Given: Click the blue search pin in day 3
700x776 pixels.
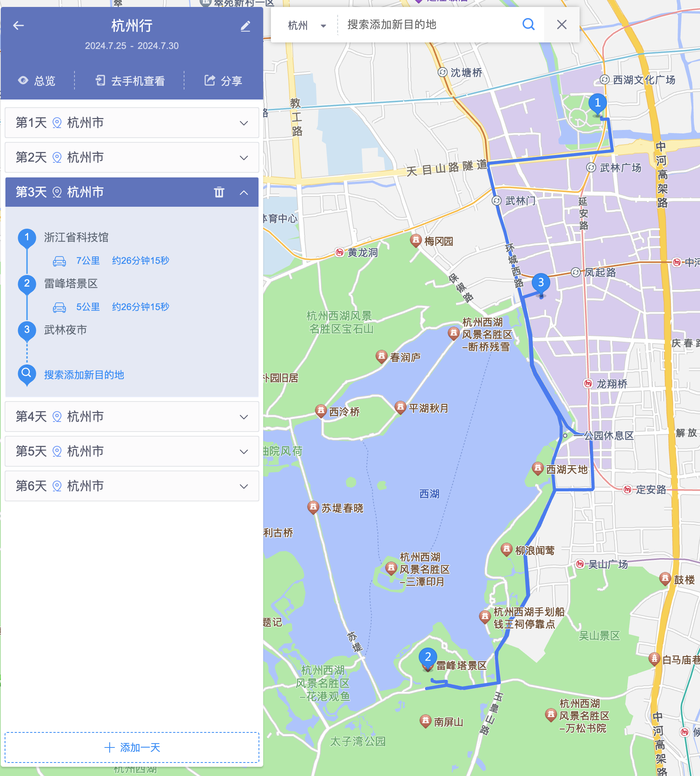Looking at the screenshot, I should point(27,375).
